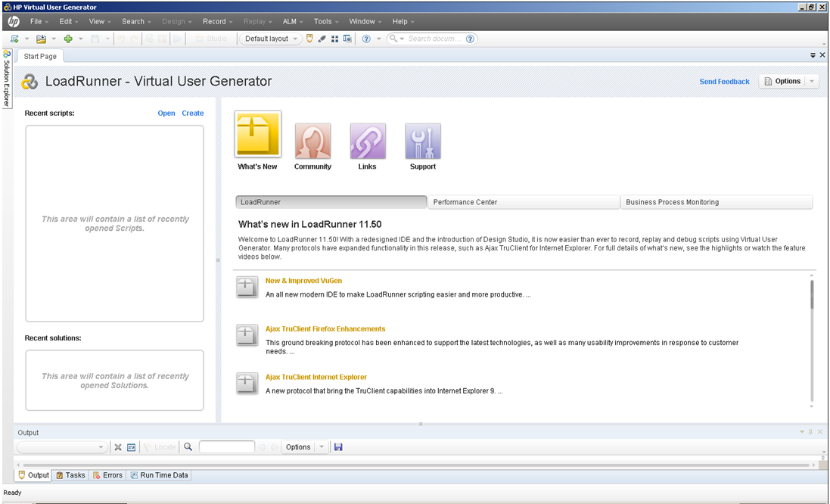830x504 pixels.
Task: Open the File menu
Action: point(39,21)
